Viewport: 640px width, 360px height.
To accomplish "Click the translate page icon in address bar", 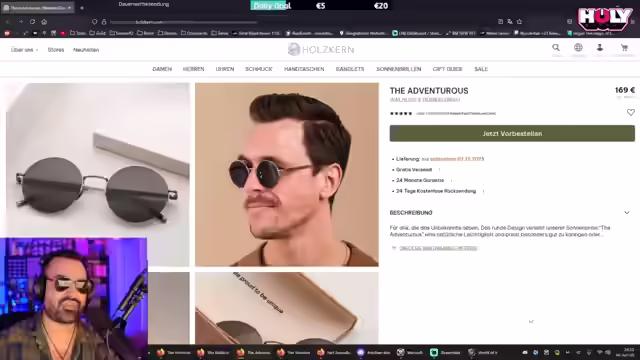I will [x=510, y=22].
